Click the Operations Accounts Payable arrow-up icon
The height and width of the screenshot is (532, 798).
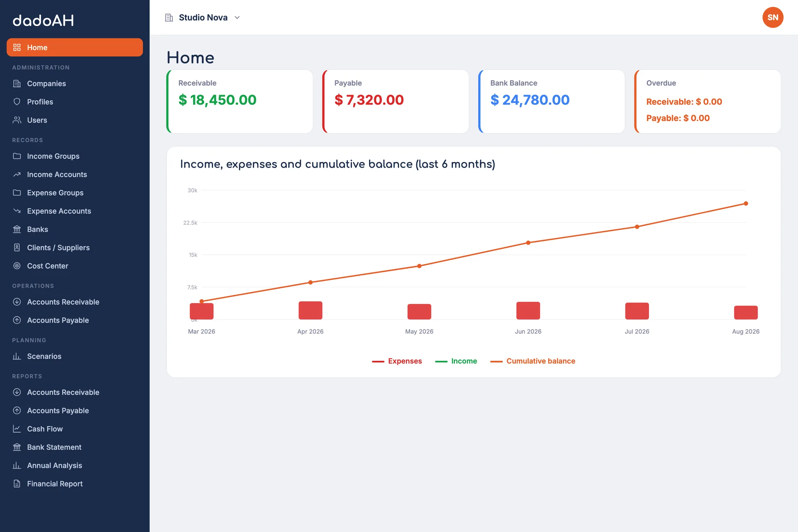17,320
